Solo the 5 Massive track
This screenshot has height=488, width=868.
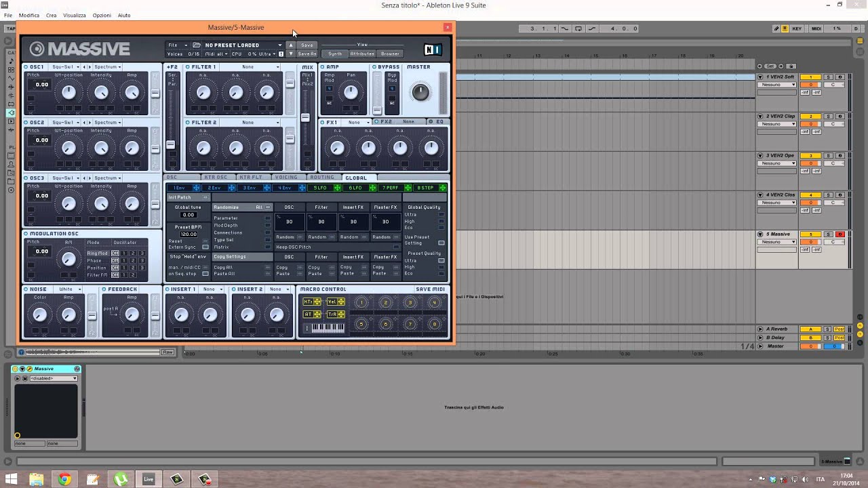(x=827, y=235)
